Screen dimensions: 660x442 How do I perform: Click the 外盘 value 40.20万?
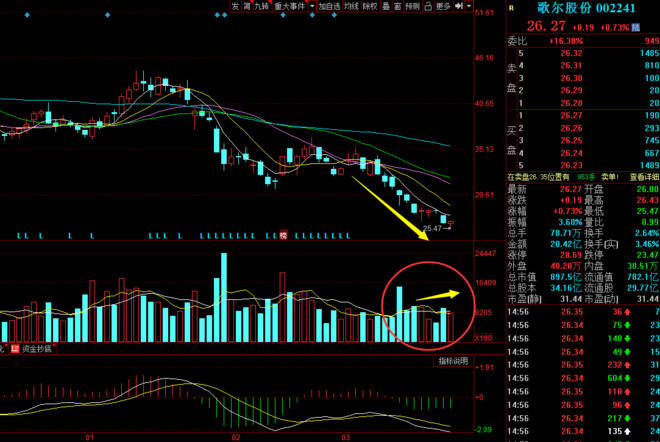[566, 266]
